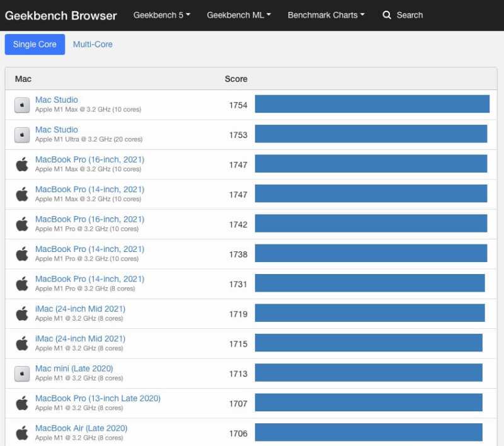Viewport: 504px width, 446px height.
Task: Expand the Geekbench ML dropdown
Action: [239, 15]
